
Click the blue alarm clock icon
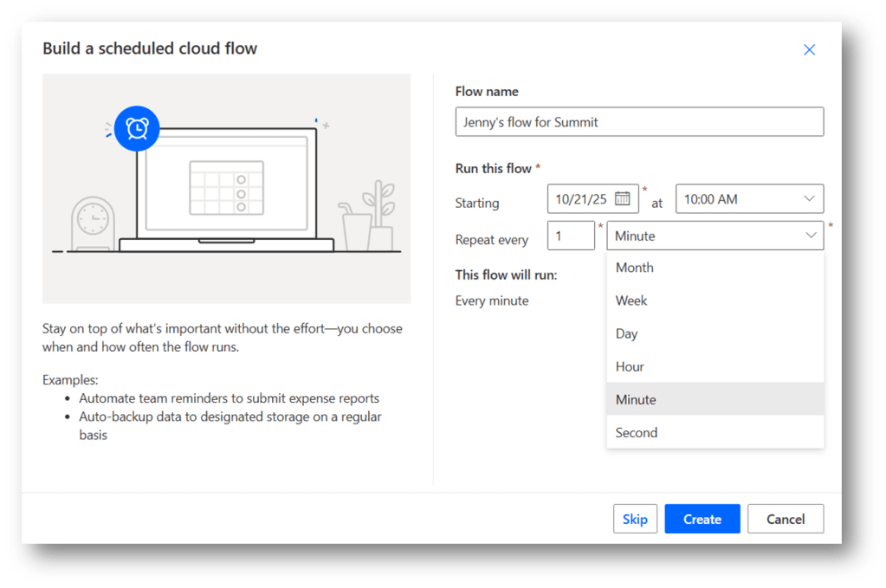click(137, 129)
